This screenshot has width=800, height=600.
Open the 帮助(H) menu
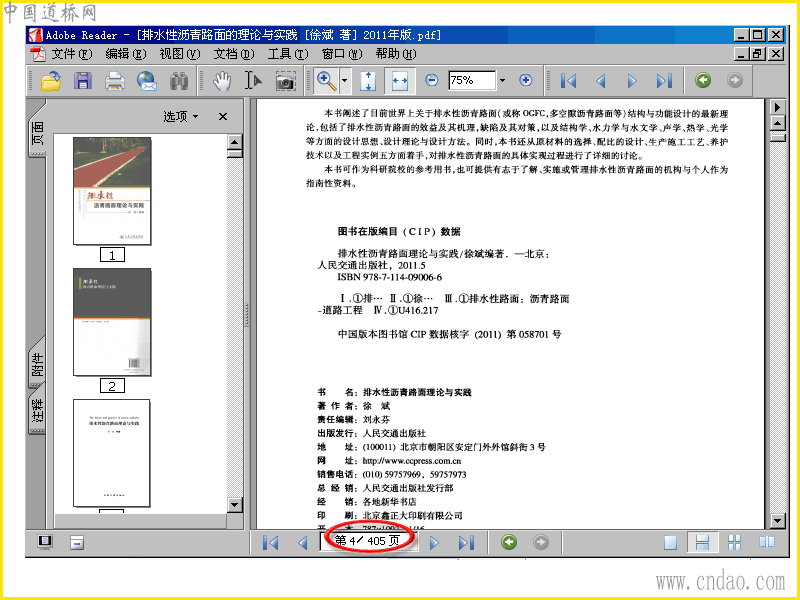pyautogui.click(x=396, y=54)
